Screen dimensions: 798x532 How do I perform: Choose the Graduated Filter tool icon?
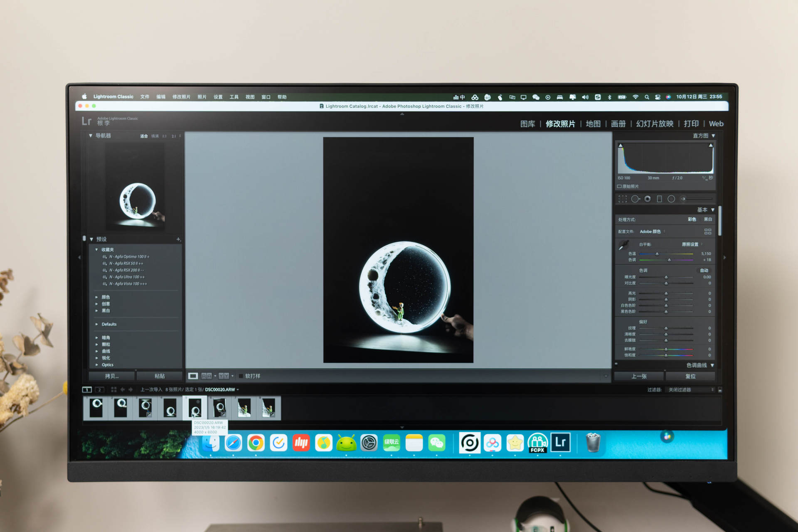[x=659, y=199]
